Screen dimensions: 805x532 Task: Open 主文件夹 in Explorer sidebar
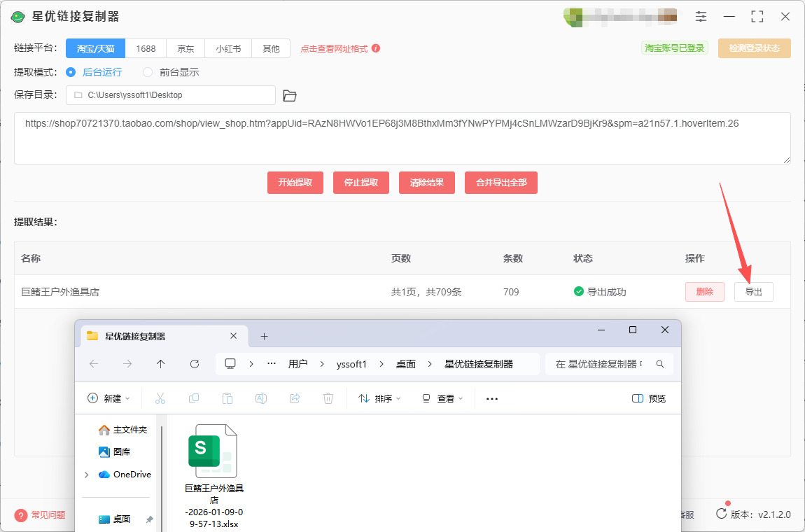(x=122, y=429)
